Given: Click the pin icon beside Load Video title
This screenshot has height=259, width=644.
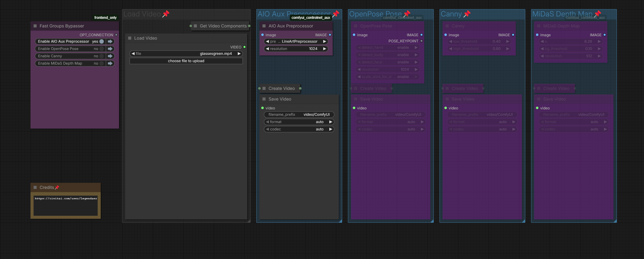Looking at the screenshot, I should [166, 14].
